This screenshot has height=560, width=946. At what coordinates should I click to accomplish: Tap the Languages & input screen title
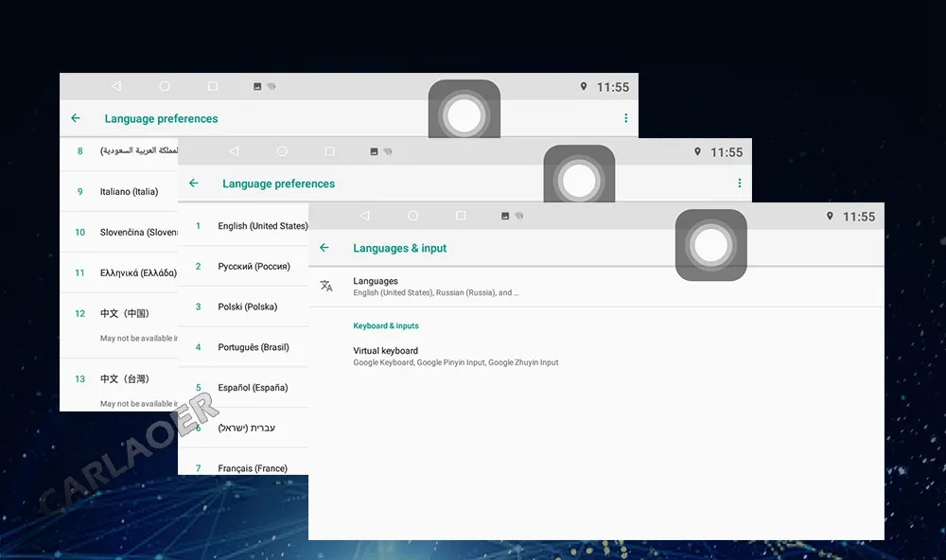[x=399, y=248]
